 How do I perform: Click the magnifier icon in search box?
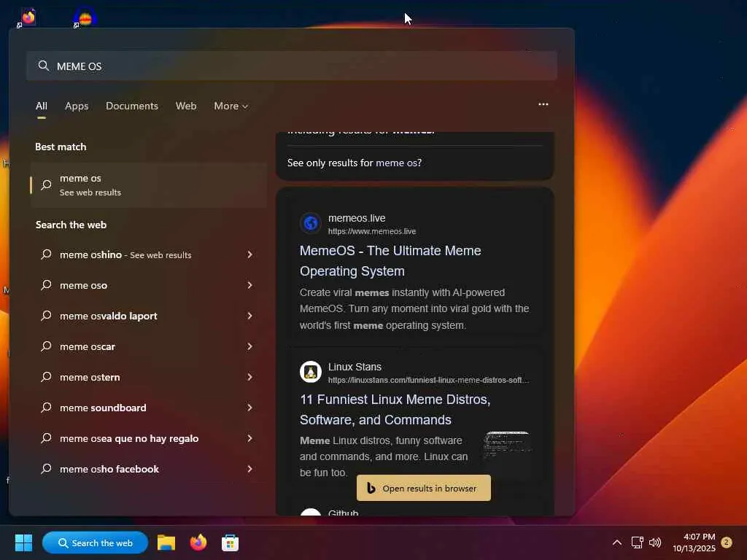click(43, 66)
